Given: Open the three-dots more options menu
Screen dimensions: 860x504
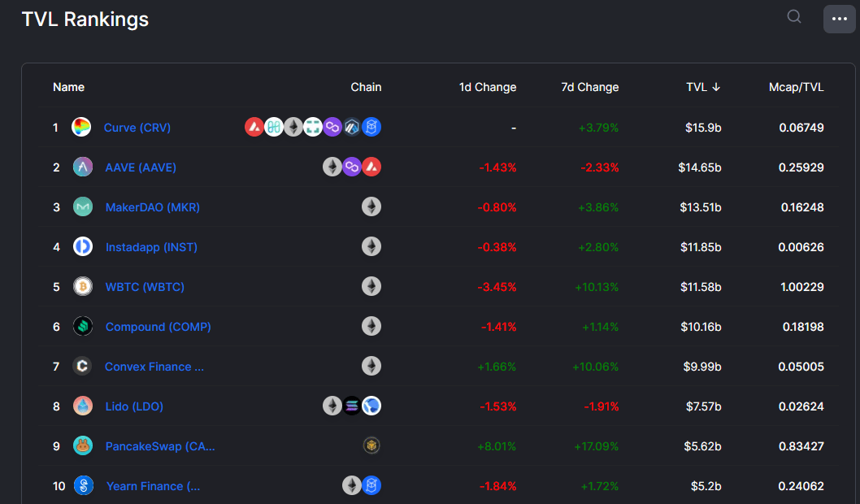Looking at the screenshot, I should coord(839,19).
